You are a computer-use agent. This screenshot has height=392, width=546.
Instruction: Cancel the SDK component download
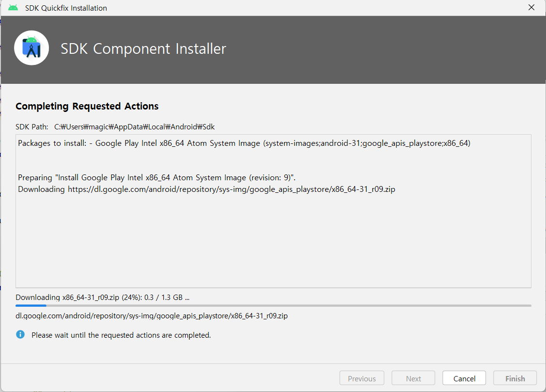(464, 378)
